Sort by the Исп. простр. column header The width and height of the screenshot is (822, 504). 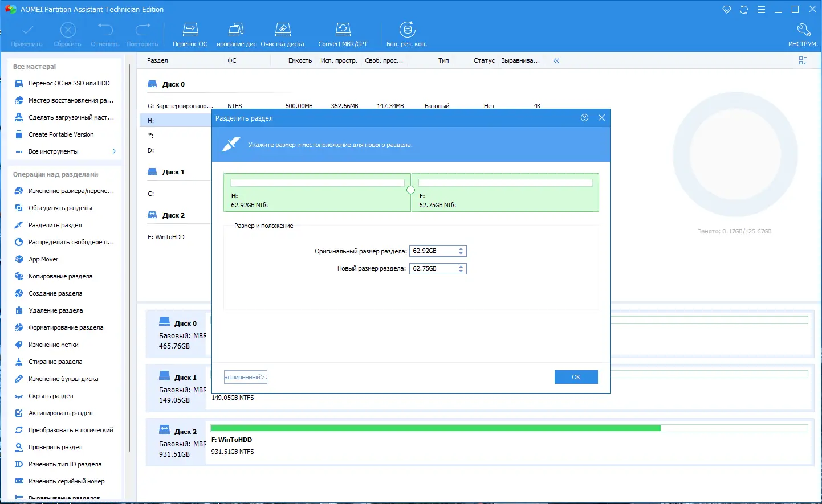coord(339,60)
